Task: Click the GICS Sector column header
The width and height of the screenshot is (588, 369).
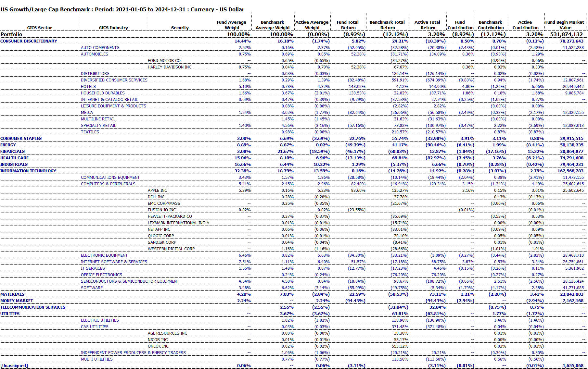Action: pos(40,28)
